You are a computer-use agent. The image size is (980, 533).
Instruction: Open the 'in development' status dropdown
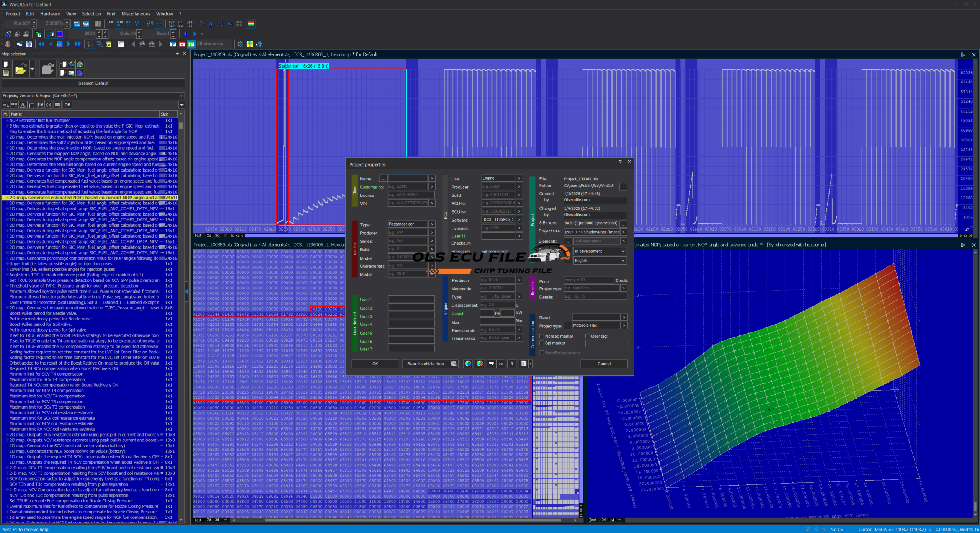599,251
